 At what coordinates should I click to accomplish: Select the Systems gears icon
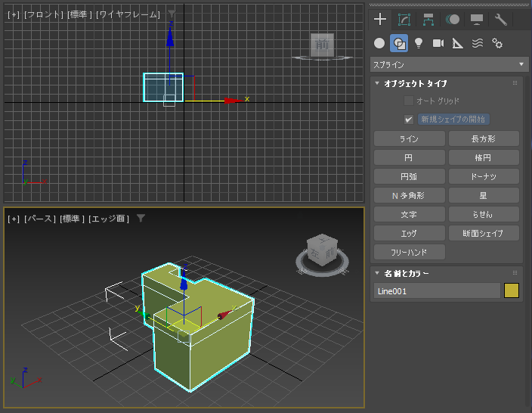497,43
